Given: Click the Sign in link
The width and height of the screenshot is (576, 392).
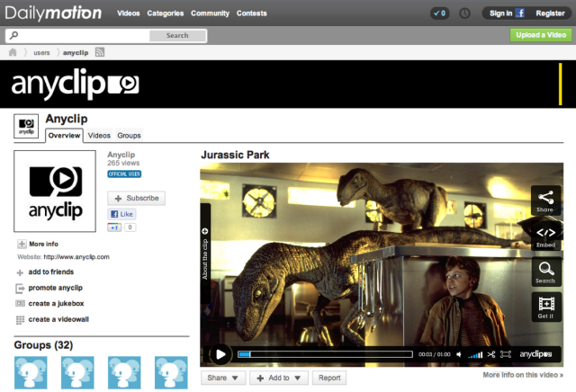Looking at the screenshot, I should tap(500, 13).
